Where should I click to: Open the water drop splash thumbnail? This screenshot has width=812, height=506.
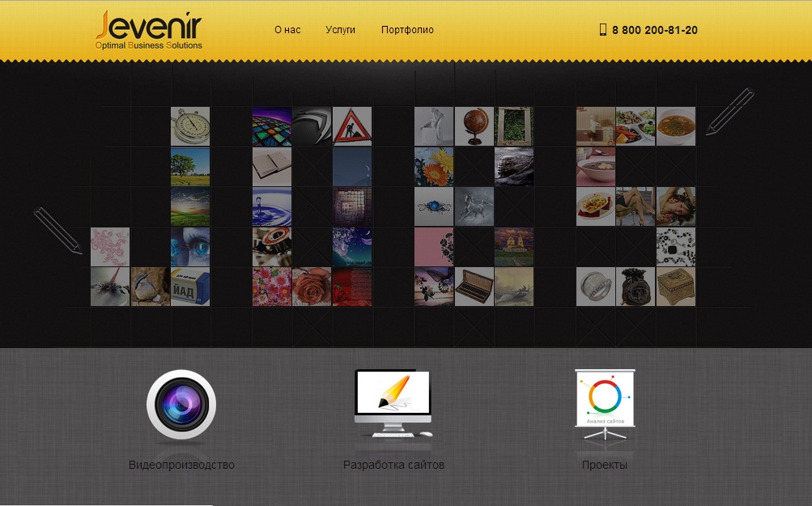click(x=272, y=206)
